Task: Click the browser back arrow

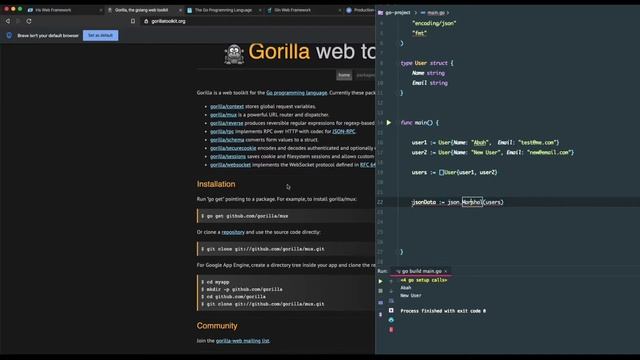Action: tap(8, 21)
